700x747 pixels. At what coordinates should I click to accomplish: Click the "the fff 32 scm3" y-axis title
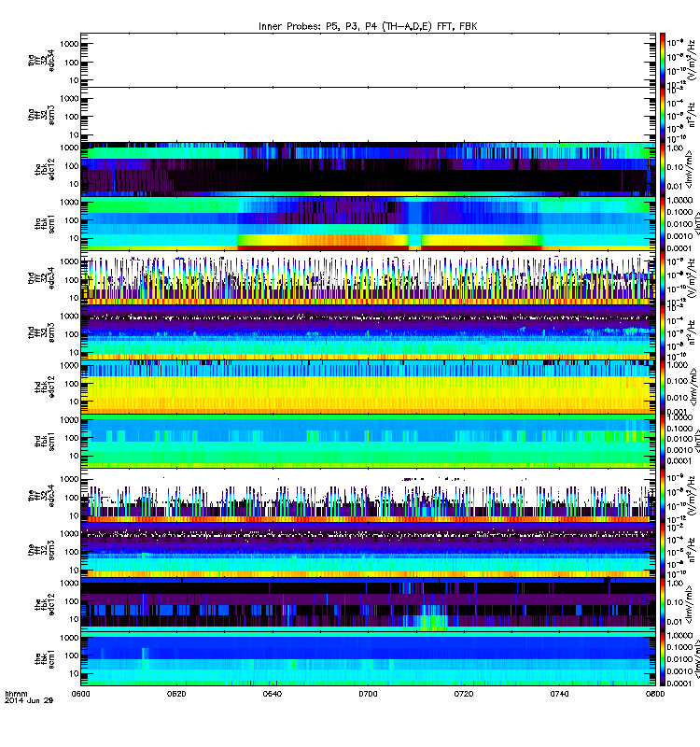point(41,550)
